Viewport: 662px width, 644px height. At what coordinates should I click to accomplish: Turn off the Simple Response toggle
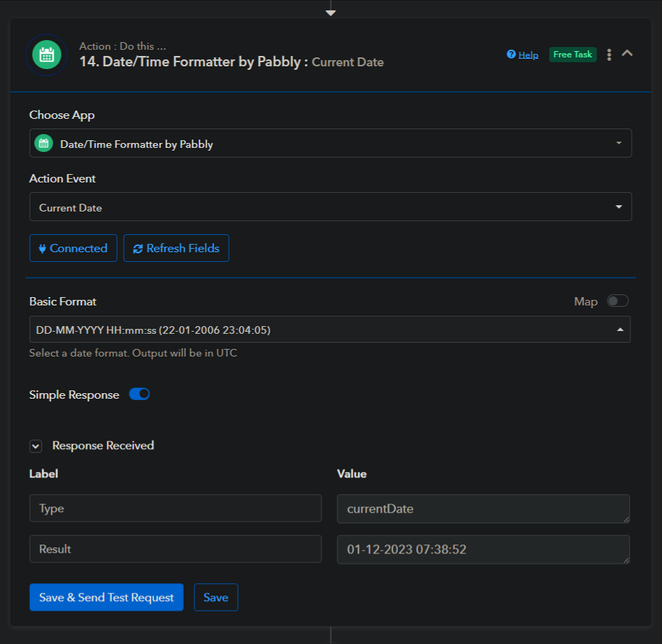(140, 395)
